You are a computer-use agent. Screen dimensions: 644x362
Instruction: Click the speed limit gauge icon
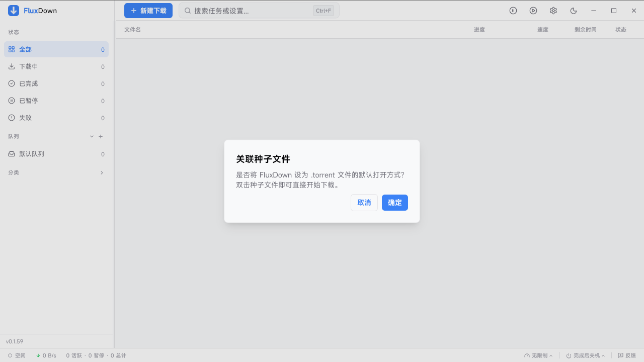point(527,355)
